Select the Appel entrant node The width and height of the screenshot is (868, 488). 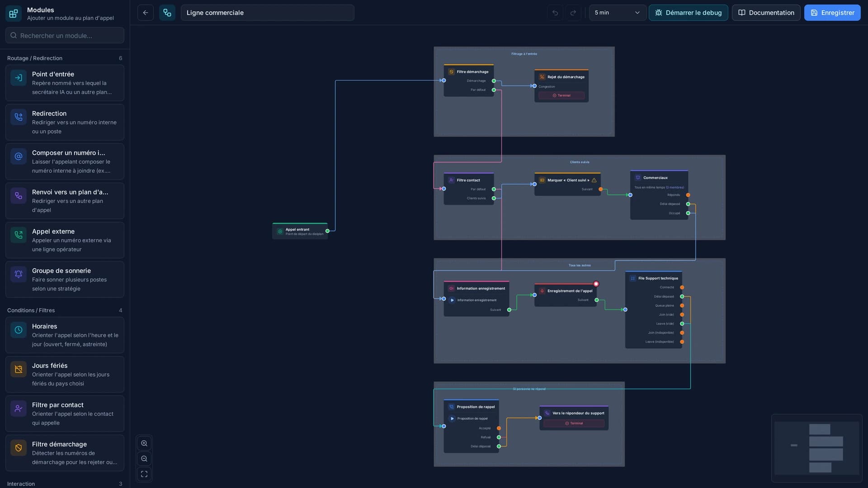coord(300,231)
